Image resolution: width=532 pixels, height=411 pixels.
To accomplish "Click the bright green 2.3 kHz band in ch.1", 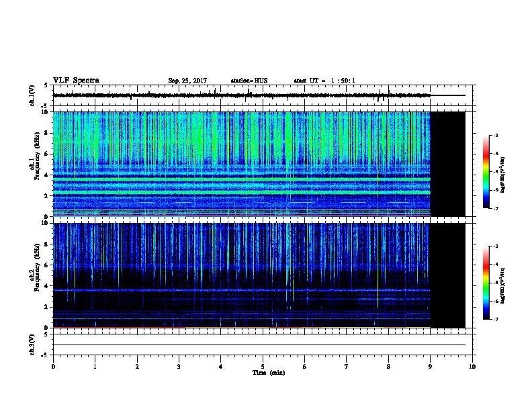I will pyautogui.click(x=242, y=192).
